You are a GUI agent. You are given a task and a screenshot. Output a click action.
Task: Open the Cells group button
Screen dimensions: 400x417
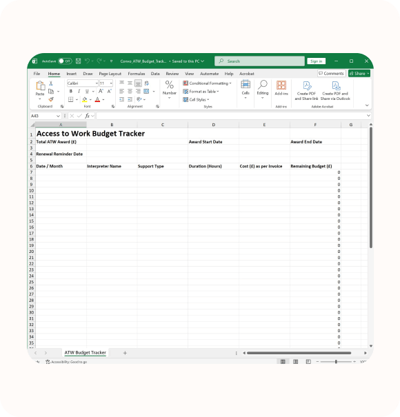tap(246, 88)
